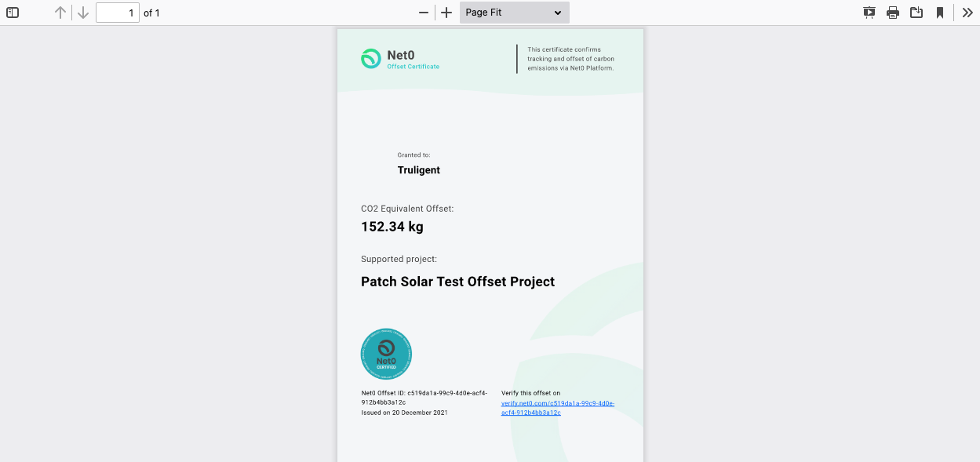980x462 pixels.
Task: Go to next page arrow
Action: pyautogui.click(x=82, y=13)
